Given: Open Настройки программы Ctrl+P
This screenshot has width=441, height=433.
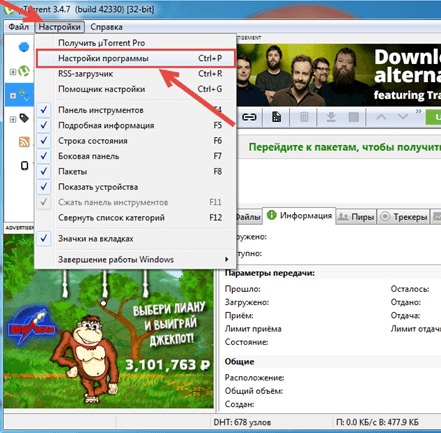Looking at the screenshot, I should pos(135,58).
